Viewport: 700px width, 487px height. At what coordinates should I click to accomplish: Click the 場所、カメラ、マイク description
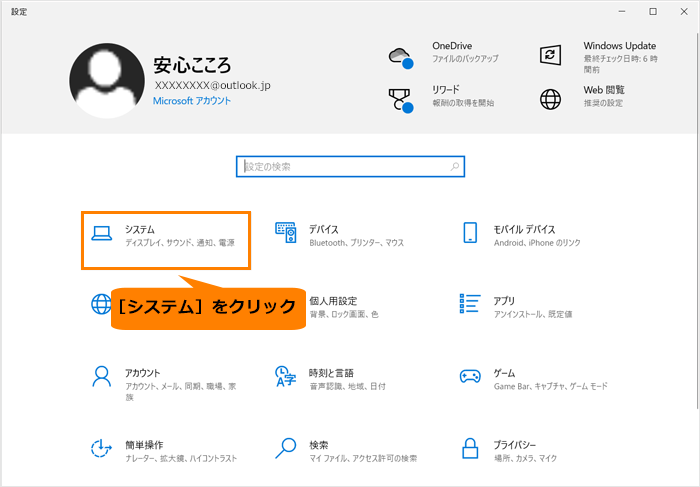point(525,458)
